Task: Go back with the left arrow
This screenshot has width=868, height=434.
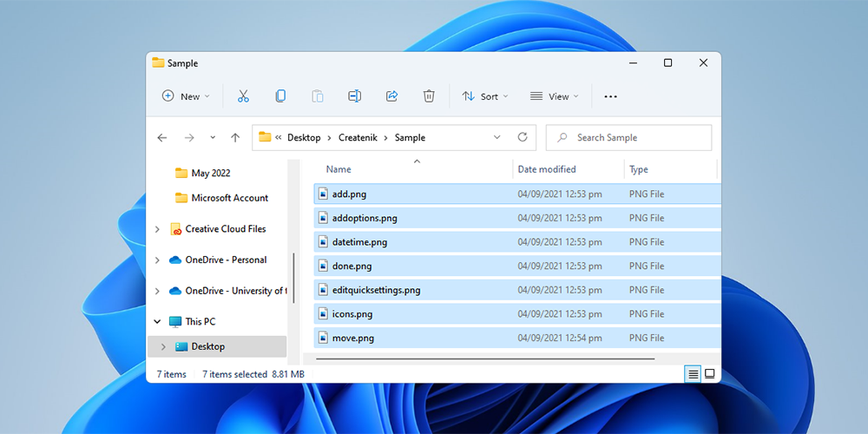Action: click(x=161, y=138)
